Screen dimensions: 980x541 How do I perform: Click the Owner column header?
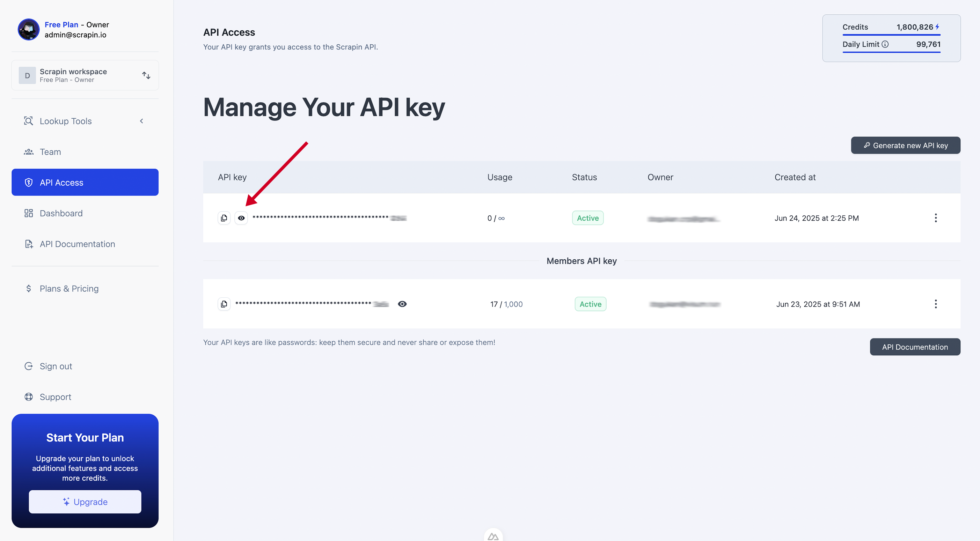(660, 177)
